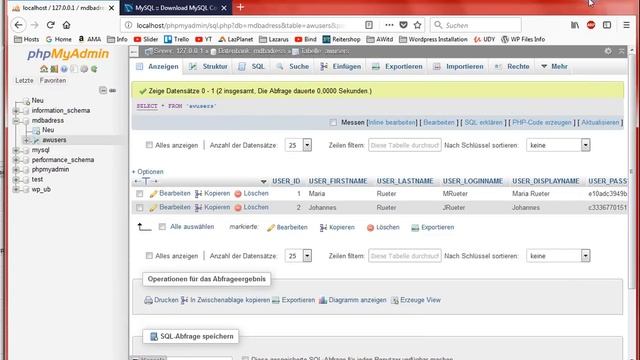Click the browser Suchen search box
The image size is (640, 360).
coord(476,25)
